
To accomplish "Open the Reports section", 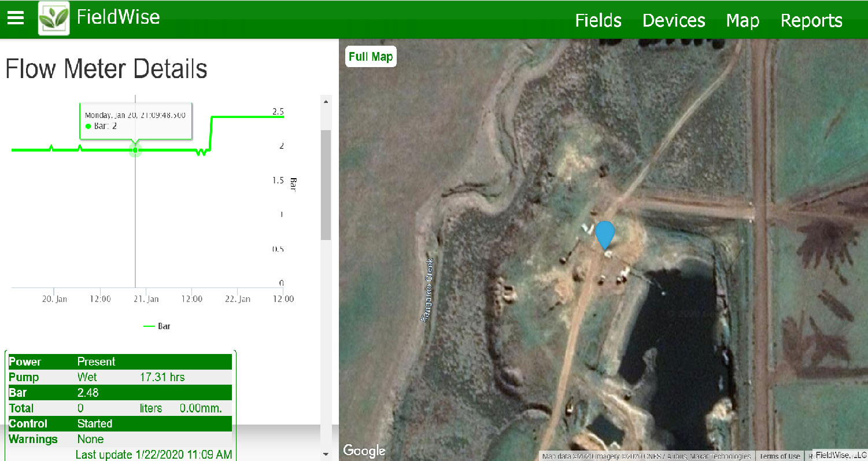I will point(811,20).
